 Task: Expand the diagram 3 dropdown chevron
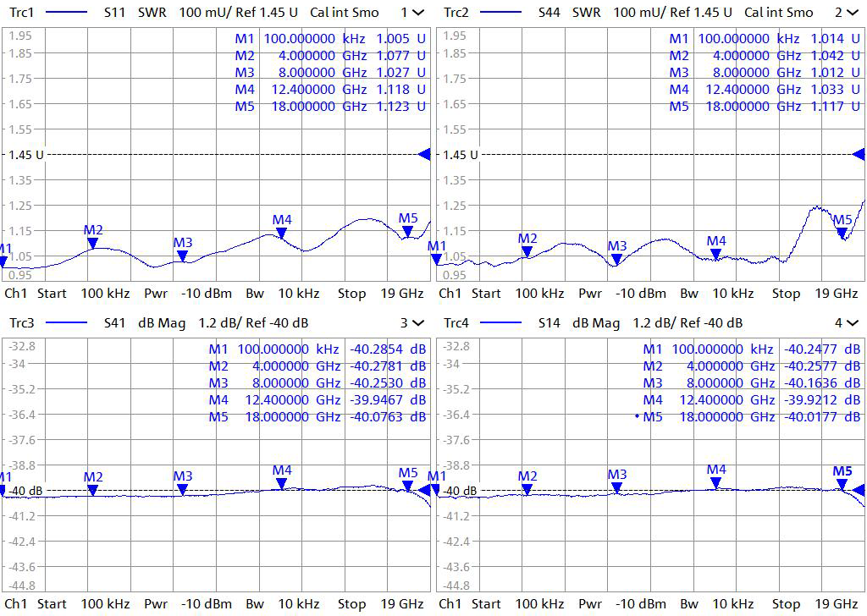point(417,322)
